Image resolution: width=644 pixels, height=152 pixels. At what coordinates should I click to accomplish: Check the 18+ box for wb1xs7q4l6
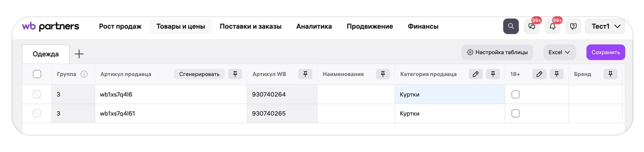click(x=515, y=94)
